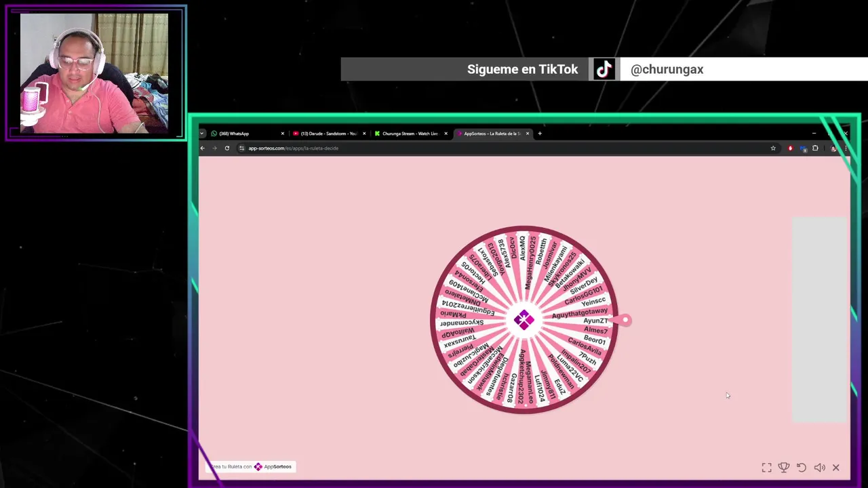Click the 'AlexMQ' wheel segment
Screen dimensions: 868x488
pyautogui.click(x=522, y=248)
